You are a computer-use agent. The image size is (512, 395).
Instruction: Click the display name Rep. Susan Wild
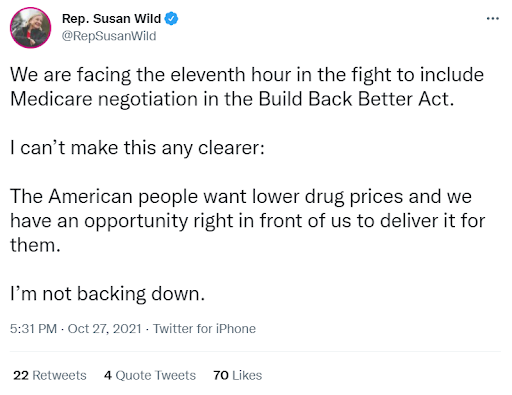(x=111, y=19)
